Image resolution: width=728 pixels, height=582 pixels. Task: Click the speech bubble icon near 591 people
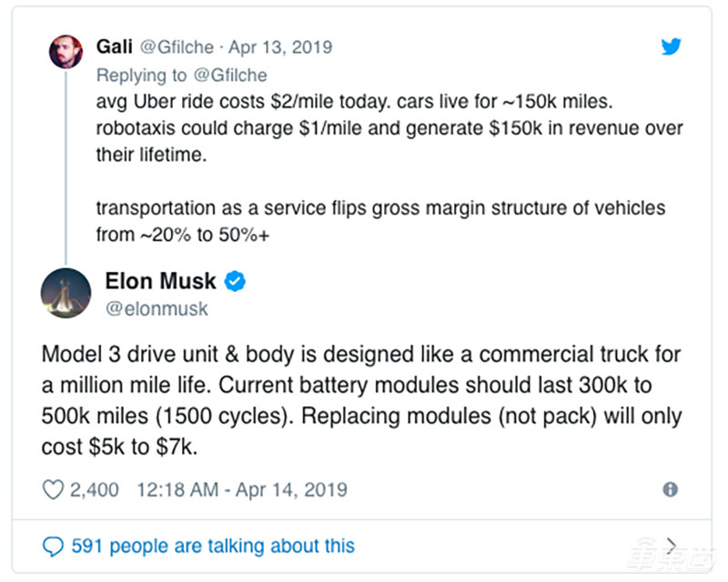pyautogui.click(x=53, y=546)
